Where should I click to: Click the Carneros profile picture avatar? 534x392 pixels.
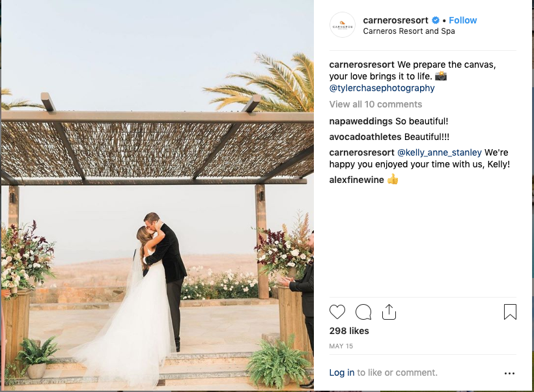(343, 25)
